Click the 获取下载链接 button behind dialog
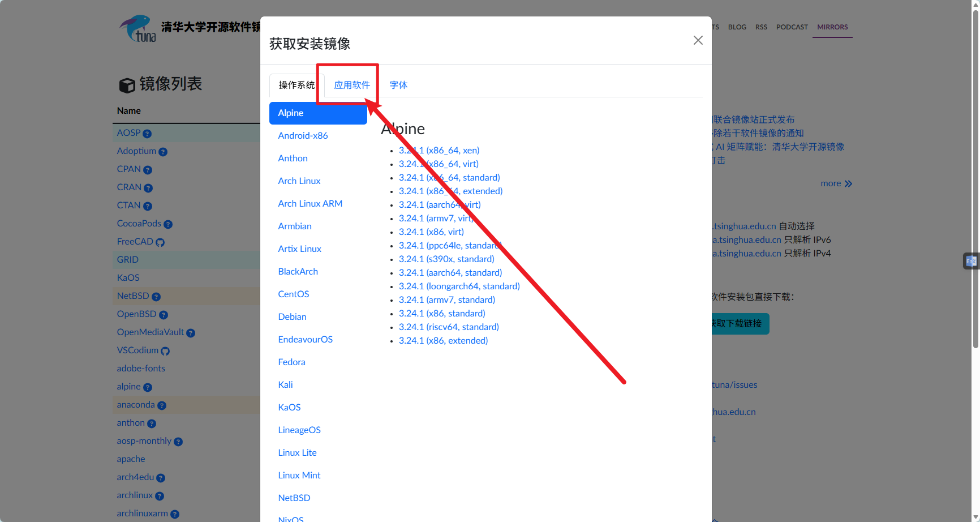The width and height of the screenshot is (980, 522). click(x=740, y=324)
